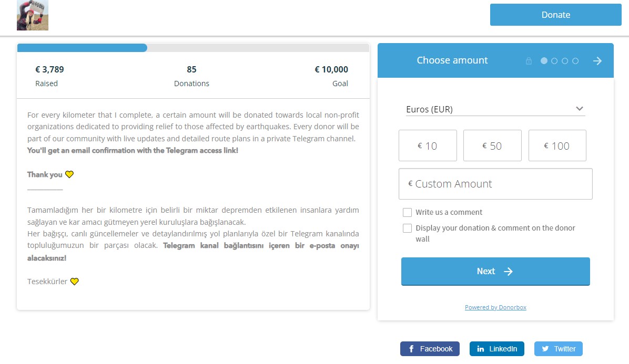
Task: Share via the LinkedIn icon button
Action: [x=496, y=349]
